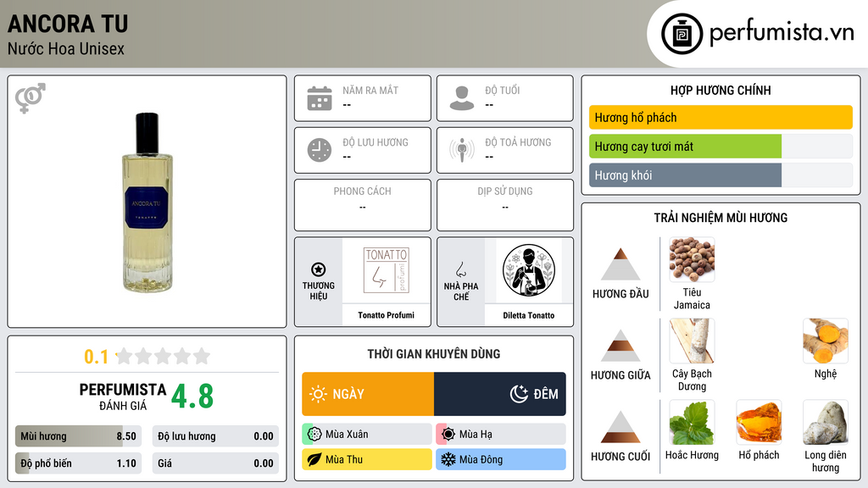
Task: Select the Ngày daytime segment
Action: tap(368, 394)
